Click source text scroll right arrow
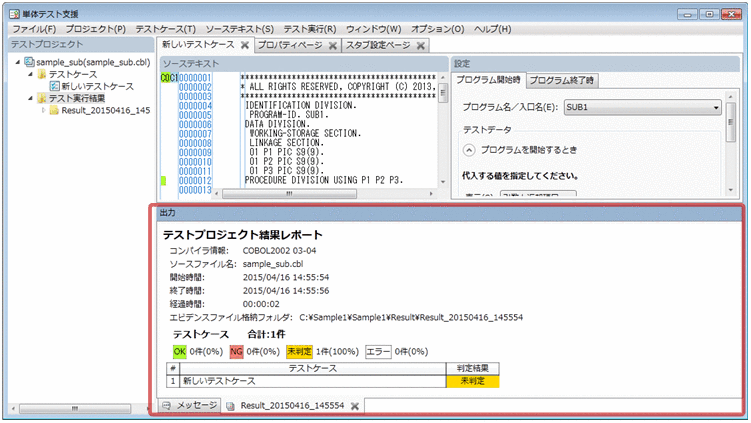Image resolution: width=751 pixels, height=423 pixels. pyautogui.click(x=432, y=194)
